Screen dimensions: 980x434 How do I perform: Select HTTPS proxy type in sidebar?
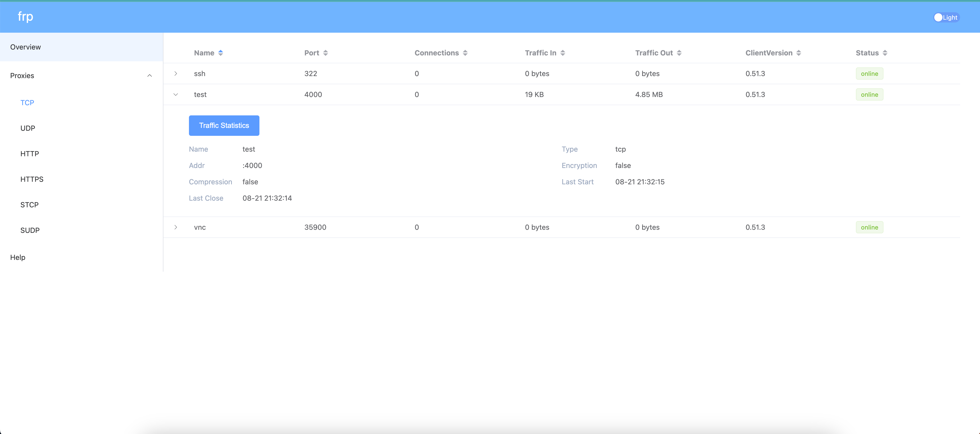tap(32, 179)
